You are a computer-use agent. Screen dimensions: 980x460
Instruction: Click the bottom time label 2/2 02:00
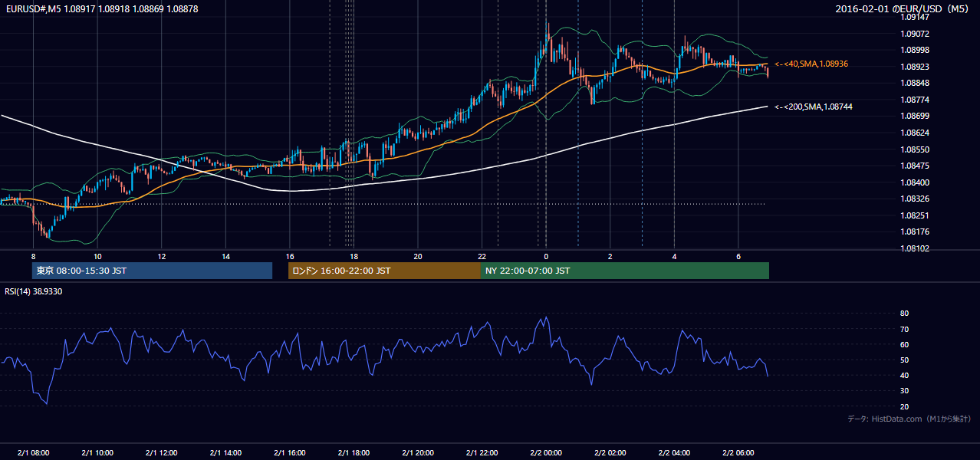point(610,452)
